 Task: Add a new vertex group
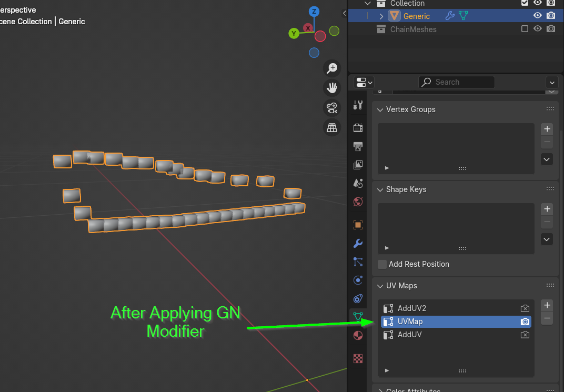547,129
